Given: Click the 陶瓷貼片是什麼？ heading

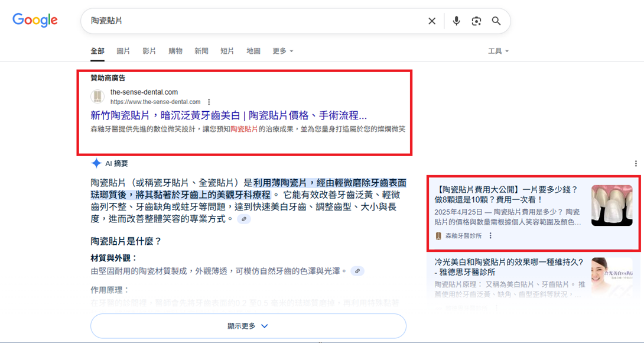Looking at the screenshot, I should tap(126, 241).
